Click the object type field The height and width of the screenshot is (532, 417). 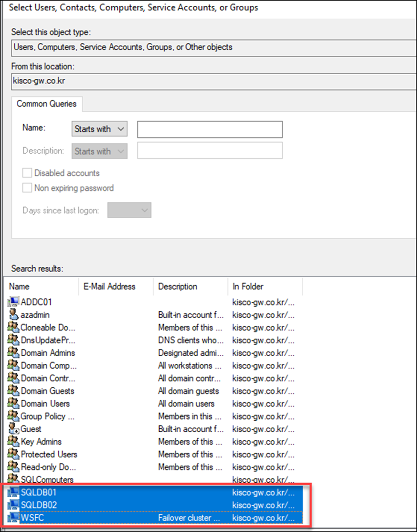214,47
